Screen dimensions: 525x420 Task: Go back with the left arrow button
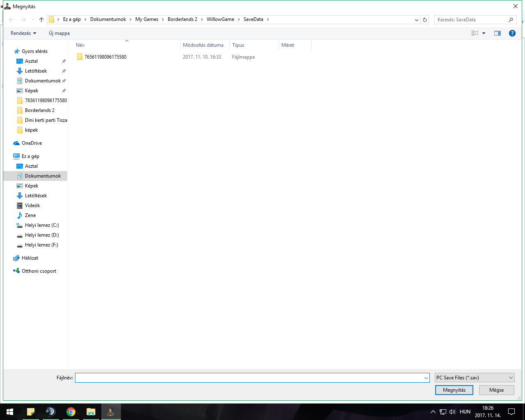[11, 20]
